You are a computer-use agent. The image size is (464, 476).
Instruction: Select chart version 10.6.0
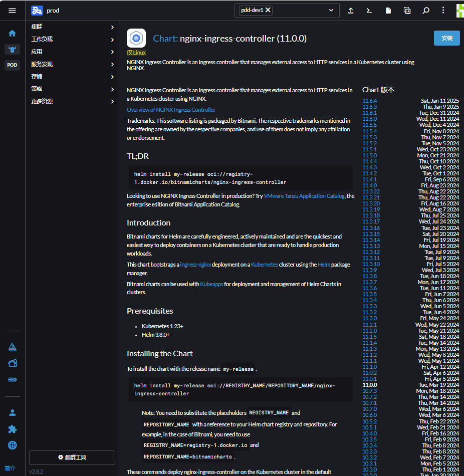(x=370, y=415)
